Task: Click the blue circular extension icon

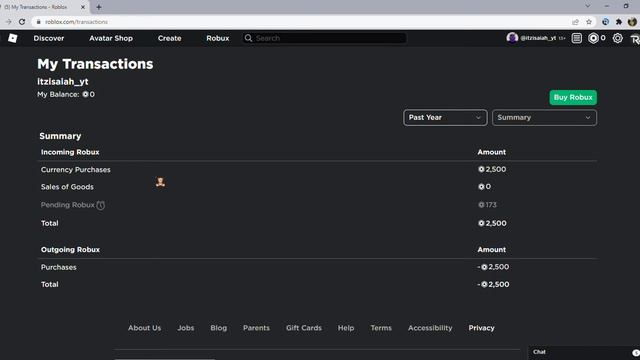Action: 605,22
